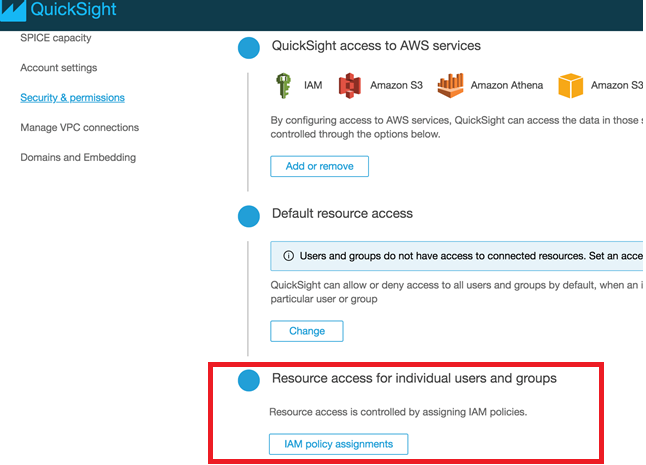Viewport: 646px width, 465px height.
Task: Open Manage VPC connections
Action: click(x=79, y=128)
